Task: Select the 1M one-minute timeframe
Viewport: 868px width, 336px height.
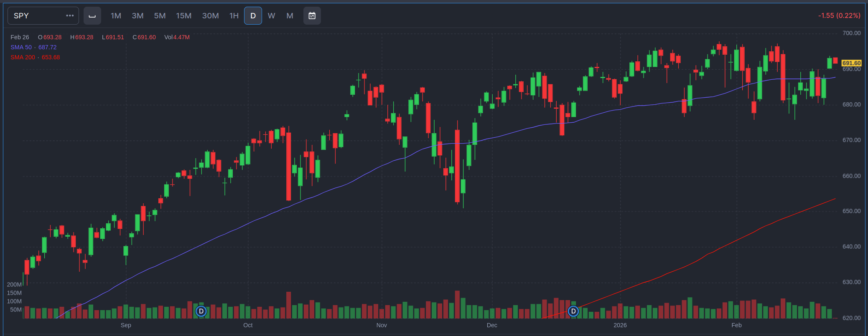Action: pos(116,16)
